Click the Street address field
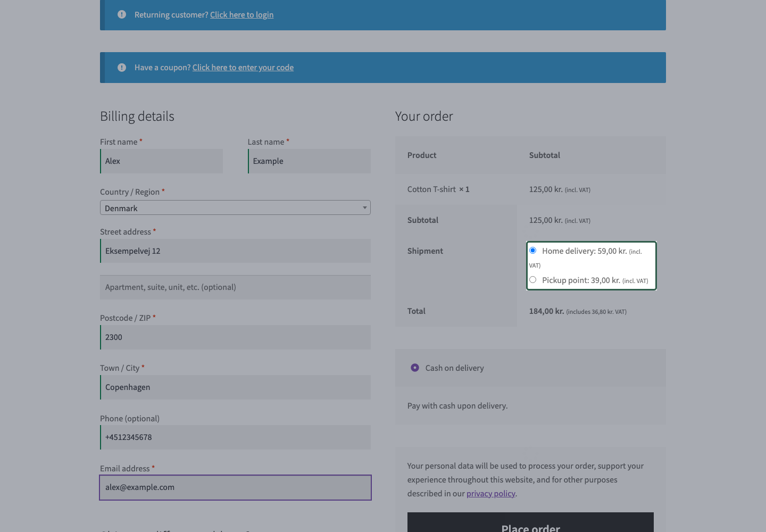Image resolution: width=766 pixels, height=532 pixels. [x=235, y=251]
